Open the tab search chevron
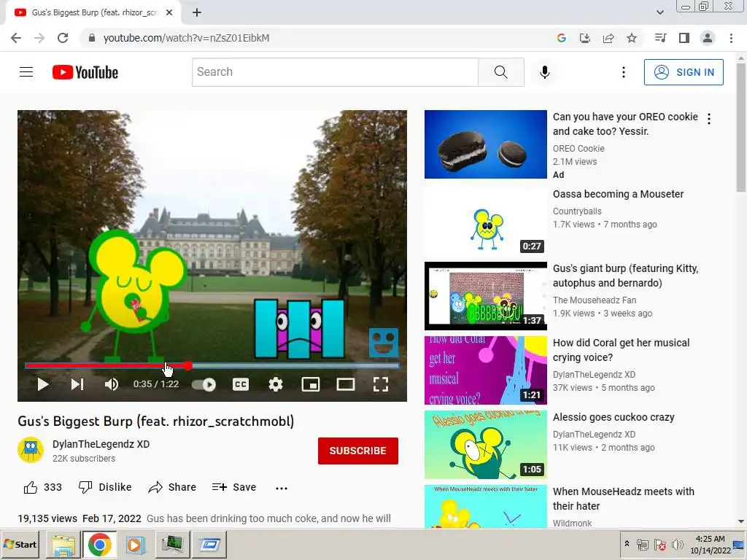Screen dimensions: 747x560 point(659,13)
